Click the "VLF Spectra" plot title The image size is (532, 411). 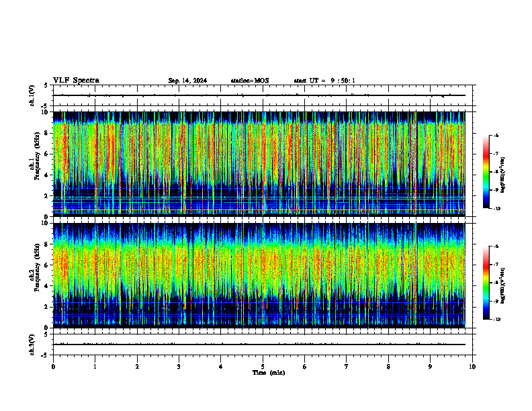coord(76,81)
